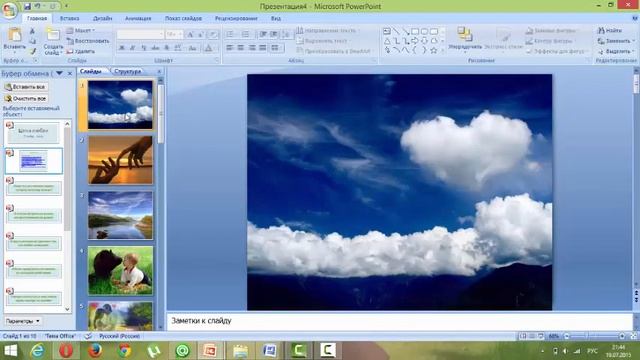Open Windows Start button
This screenshot has height=360, width=640.
[x=11, y=351]
